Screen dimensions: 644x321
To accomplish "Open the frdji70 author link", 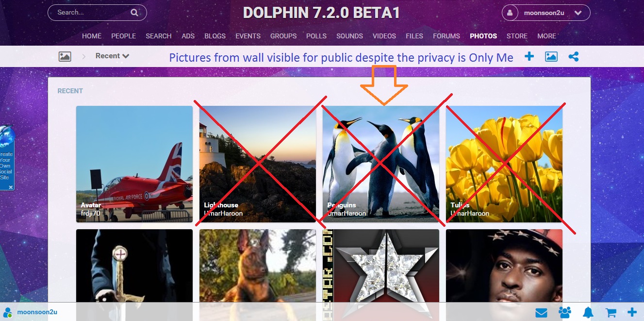I will coord(91,213).
